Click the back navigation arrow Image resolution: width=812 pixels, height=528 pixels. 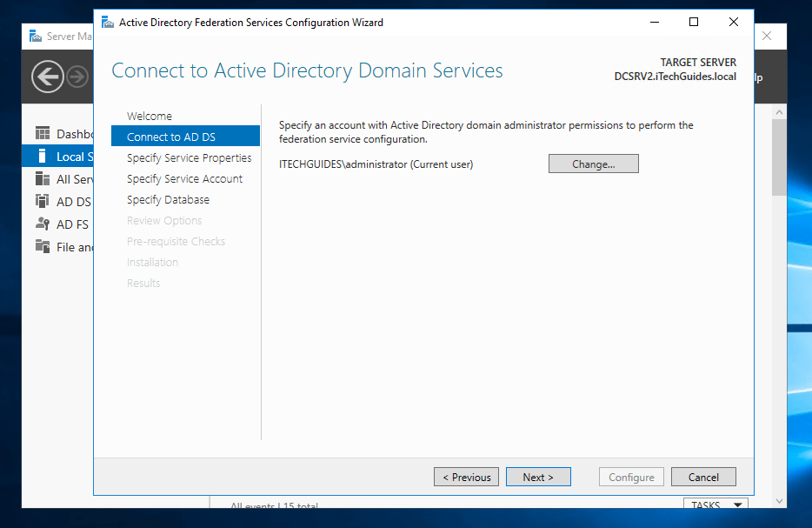(48, 77)
